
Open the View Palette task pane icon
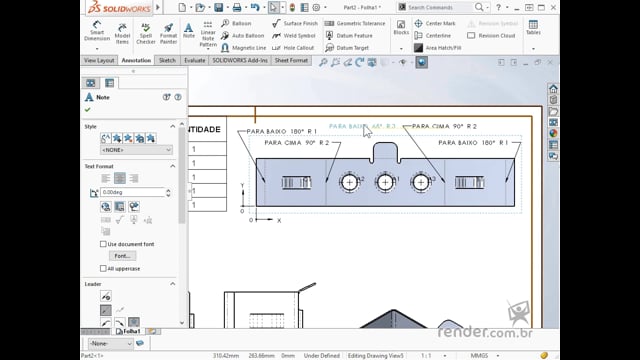pos(553,122)
